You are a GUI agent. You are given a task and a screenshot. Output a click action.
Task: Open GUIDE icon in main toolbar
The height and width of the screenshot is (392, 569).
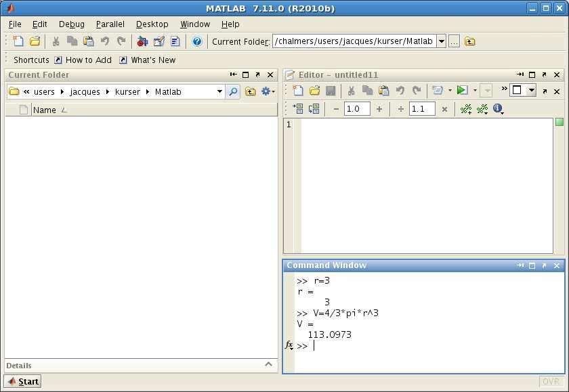159,41
